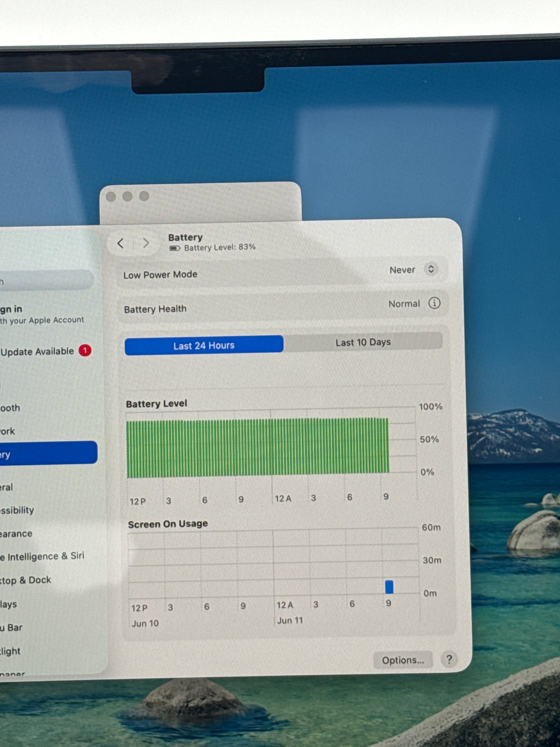560x747 pixels.
Task: Click the Low Power Mode stepper arrows
Action: point(431,269)
